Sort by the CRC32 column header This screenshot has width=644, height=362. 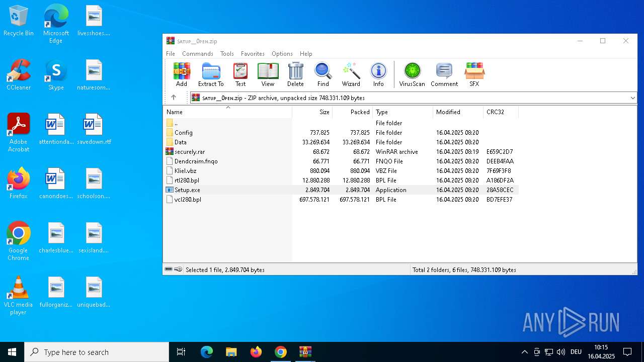(x=501, y=112)
